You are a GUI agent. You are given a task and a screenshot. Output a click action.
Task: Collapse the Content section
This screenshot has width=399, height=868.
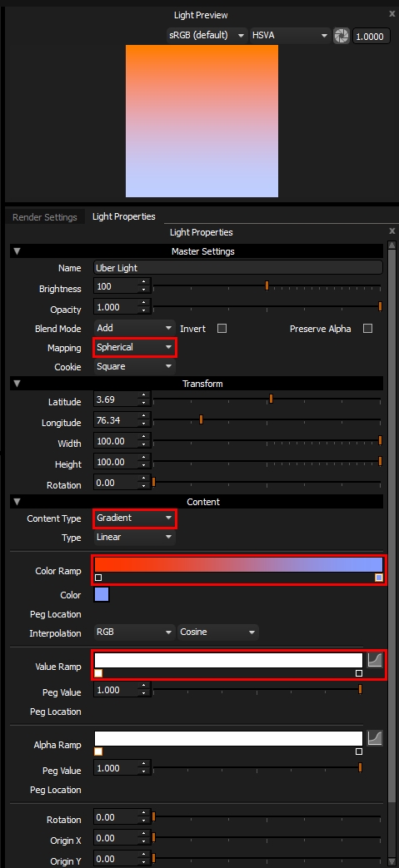[17, 502]
